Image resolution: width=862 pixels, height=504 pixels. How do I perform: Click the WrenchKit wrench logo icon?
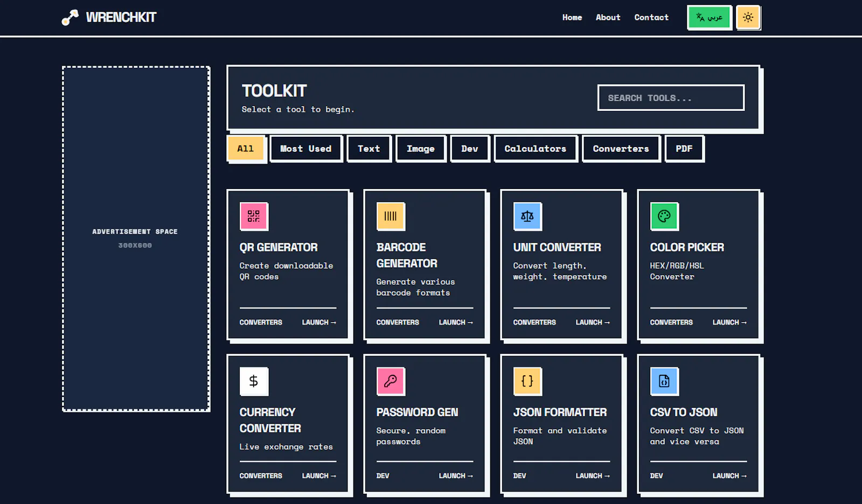(70, 17)
